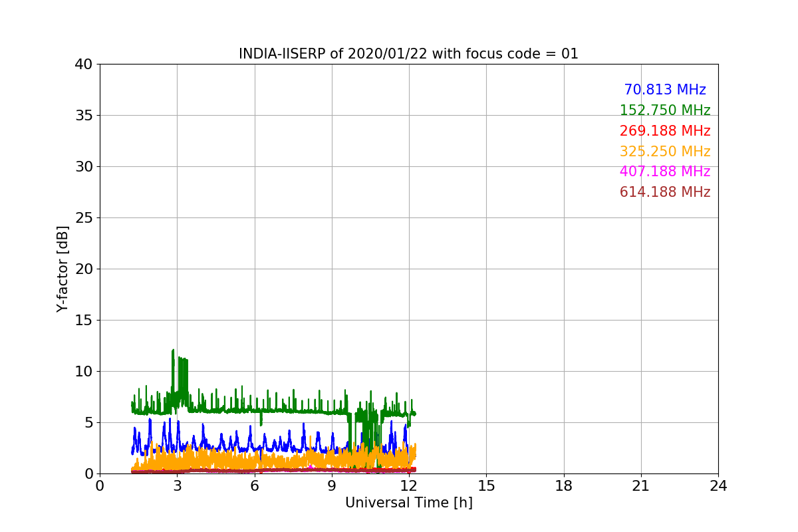Click the x-axis tick label '12'

click(409, 486)
